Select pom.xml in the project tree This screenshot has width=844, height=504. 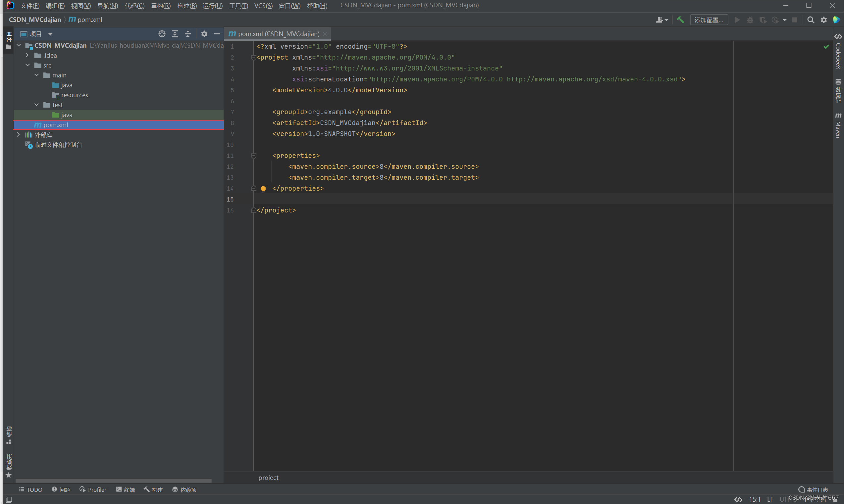(56, 125)
